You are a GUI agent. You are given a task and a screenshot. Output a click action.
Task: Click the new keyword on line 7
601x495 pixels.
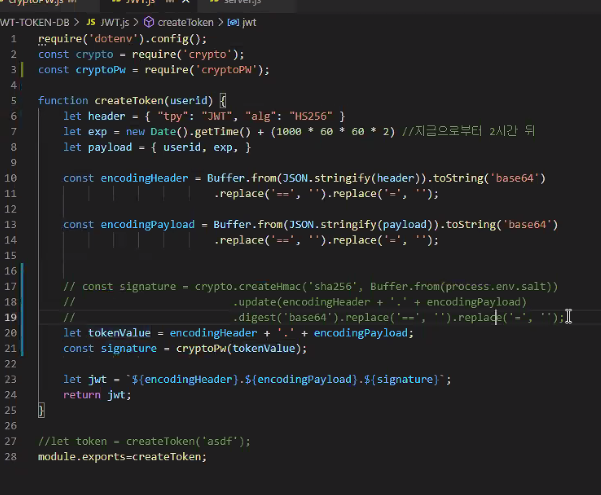pos(135,132)
